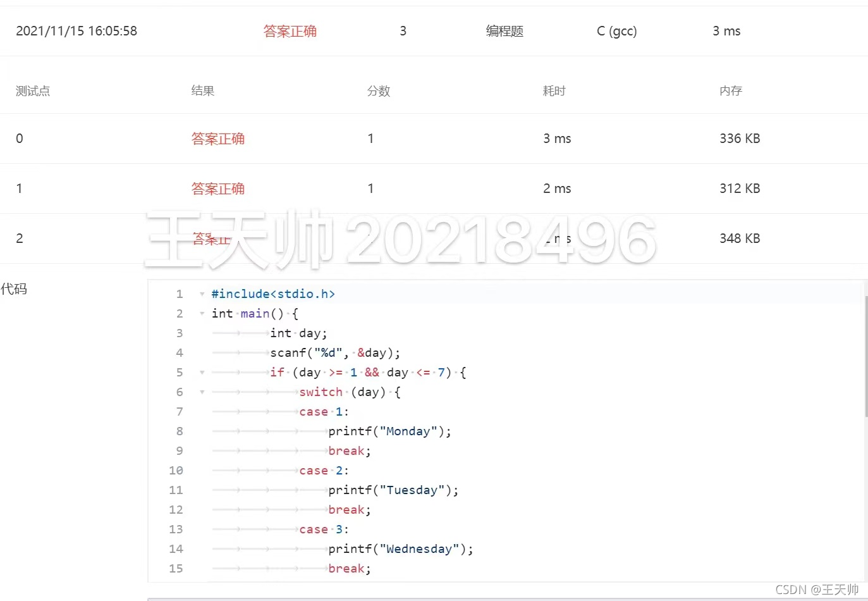Viewport: 868px width, 601px height.
Task: Click the #include<stdio.h> code line
Action: (273, 294)
